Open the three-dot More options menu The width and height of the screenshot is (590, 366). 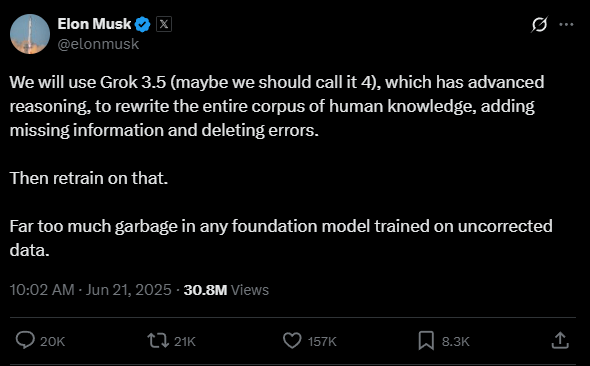[x=566, y=25]
